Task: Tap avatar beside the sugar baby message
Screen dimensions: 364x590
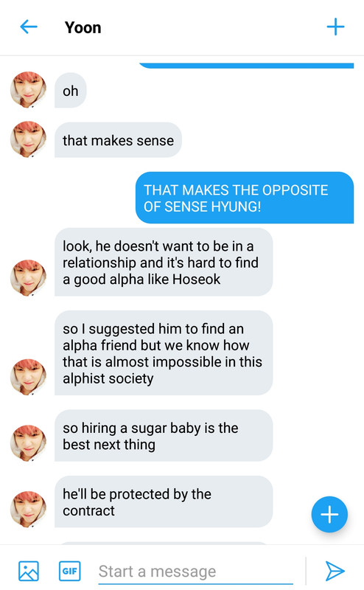Action: (28, 443)
